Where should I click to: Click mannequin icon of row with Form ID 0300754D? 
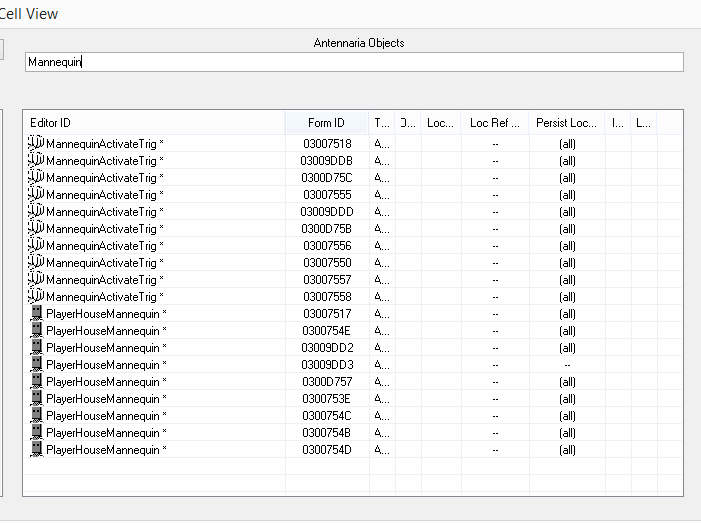37,449
